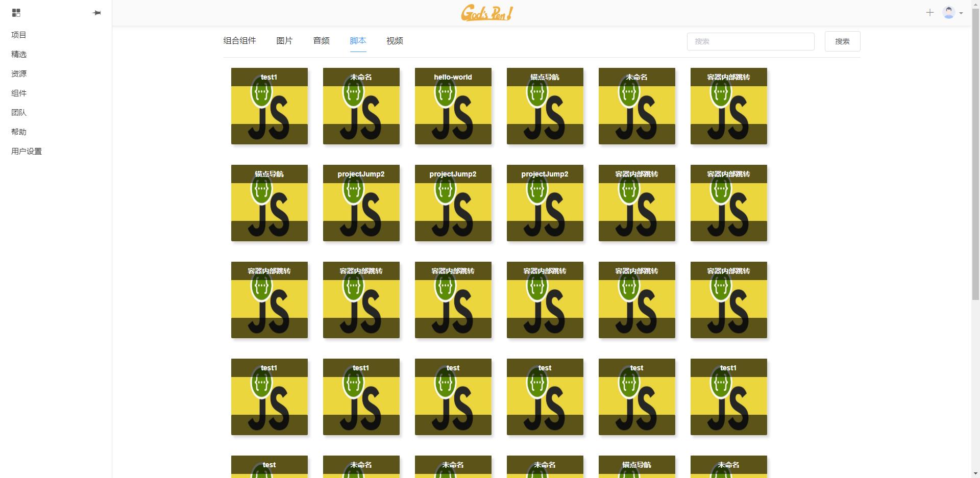Click the page's vertical scrollbar thumb

point(975,155)
